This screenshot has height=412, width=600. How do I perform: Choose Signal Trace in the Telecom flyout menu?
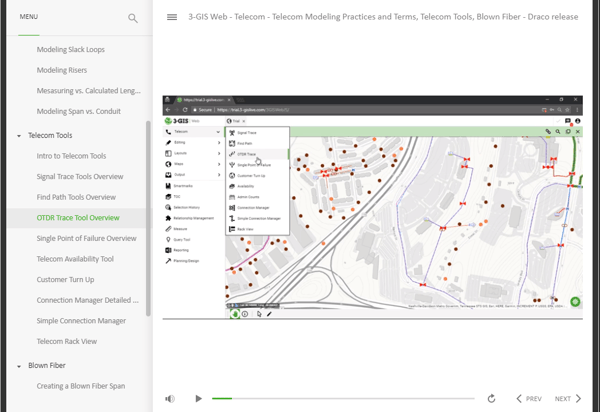(x=243, y=132)
